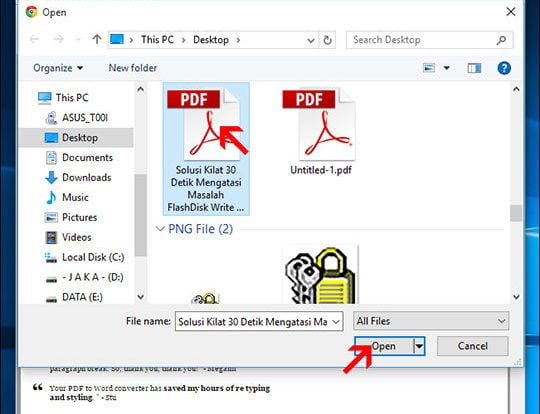
Task: Open Local Disk (C:) in sidebar
Action: (x=93, y=258)
